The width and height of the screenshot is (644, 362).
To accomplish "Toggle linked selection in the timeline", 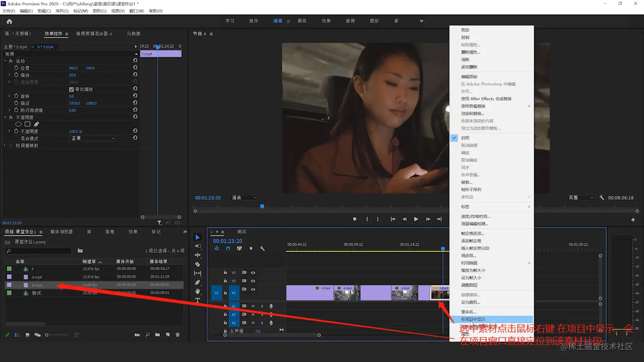I will pos(239,249).
